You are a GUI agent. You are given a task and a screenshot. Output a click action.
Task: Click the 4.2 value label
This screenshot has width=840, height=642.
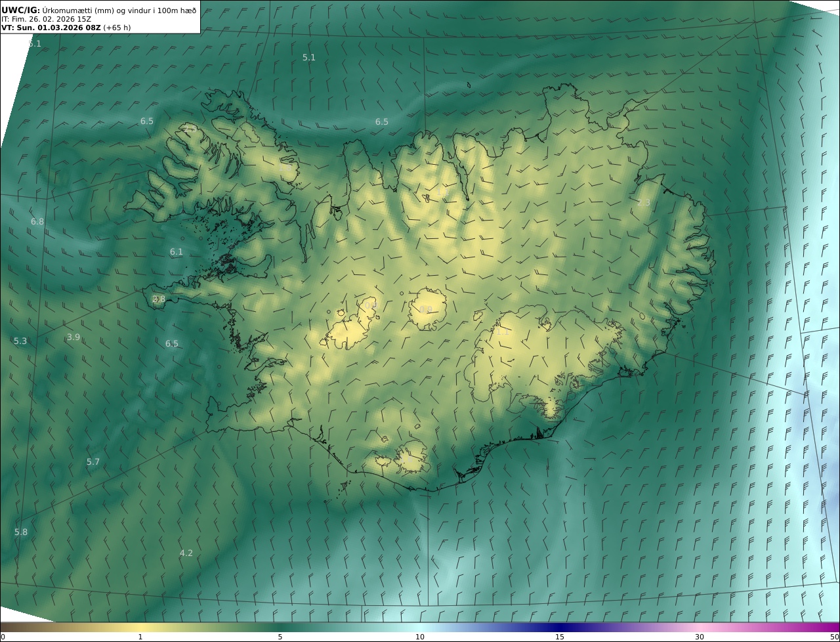click(x=186, y=553)
